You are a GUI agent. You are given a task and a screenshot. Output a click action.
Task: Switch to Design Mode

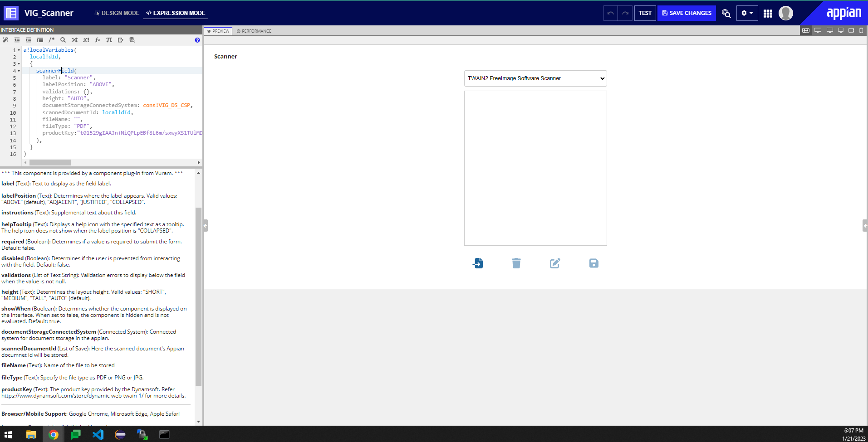coord(117,13)
